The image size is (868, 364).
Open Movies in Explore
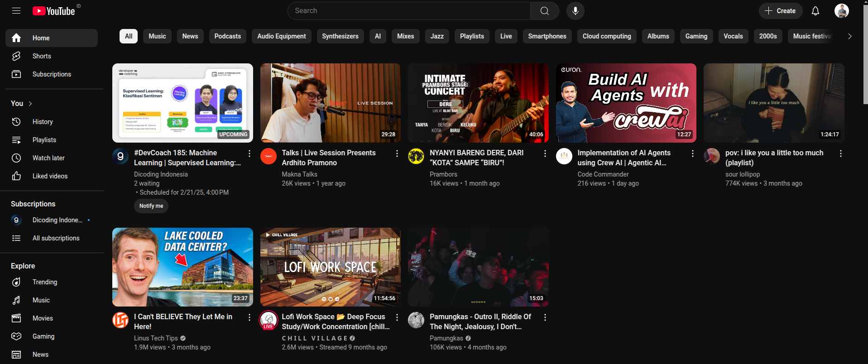(x=52, y=318)
